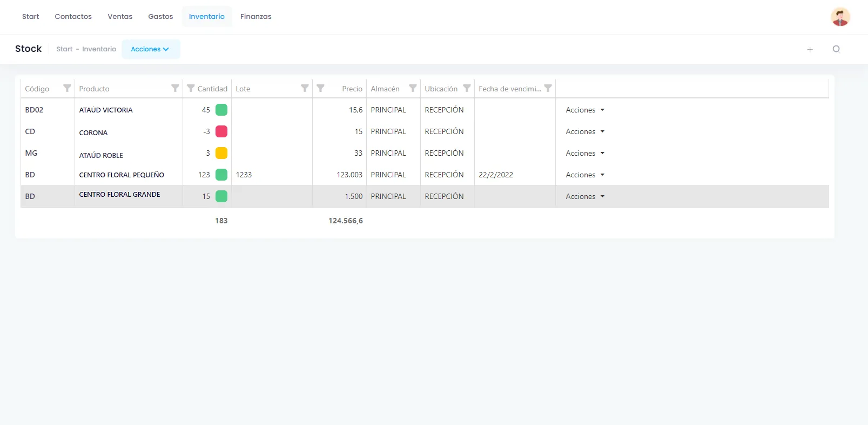Open Acciones menu for ATAÚD VICTORIA row
Screen dimensions: 868x425
point(585,110)
